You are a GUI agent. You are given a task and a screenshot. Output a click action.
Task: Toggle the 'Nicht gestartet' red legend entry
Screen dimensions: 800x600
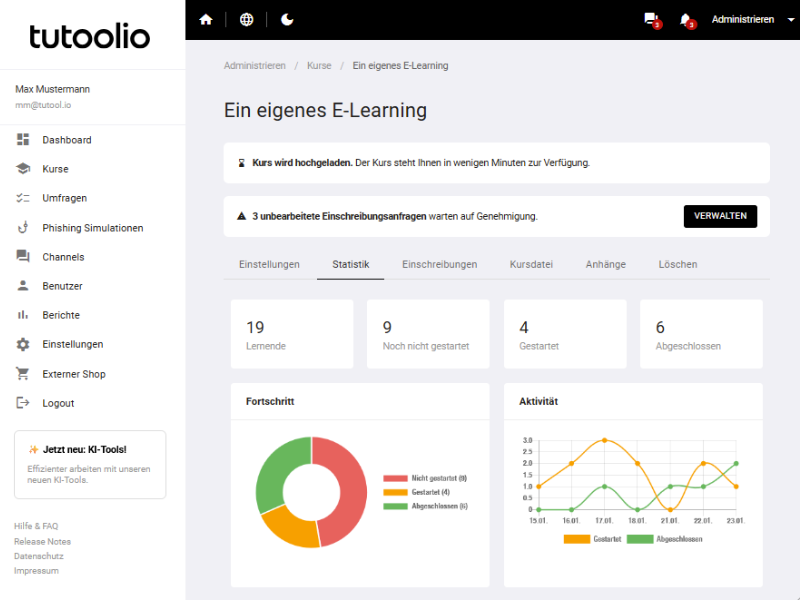[x=425, y=478]
